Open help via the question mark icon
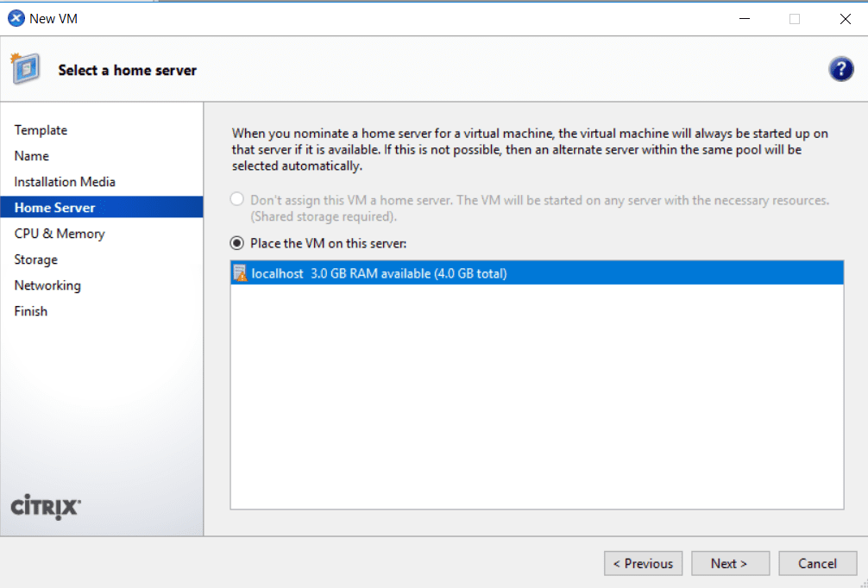868x588 pixels. (x=841, y=68)
